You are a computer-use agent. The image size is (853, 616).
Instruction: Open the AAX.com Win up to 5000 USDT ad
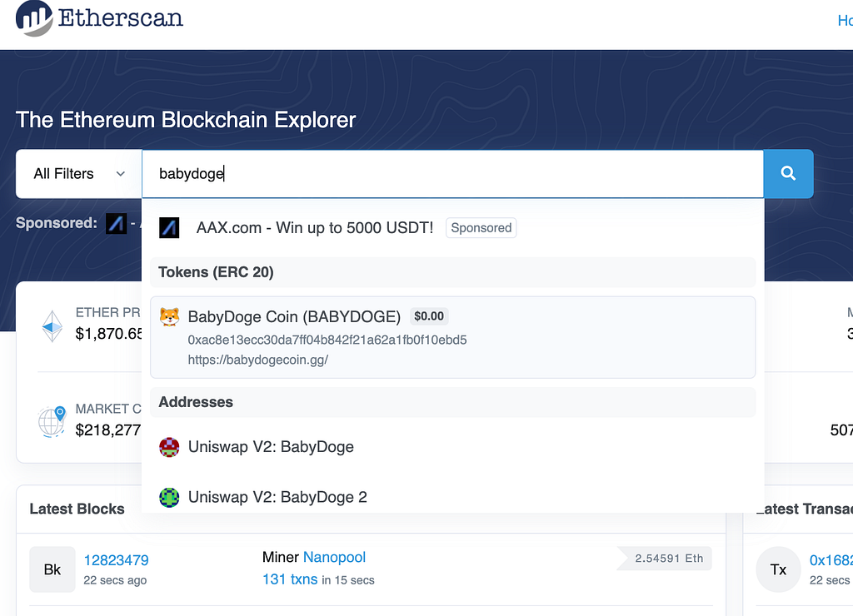(x=314, y=227)
